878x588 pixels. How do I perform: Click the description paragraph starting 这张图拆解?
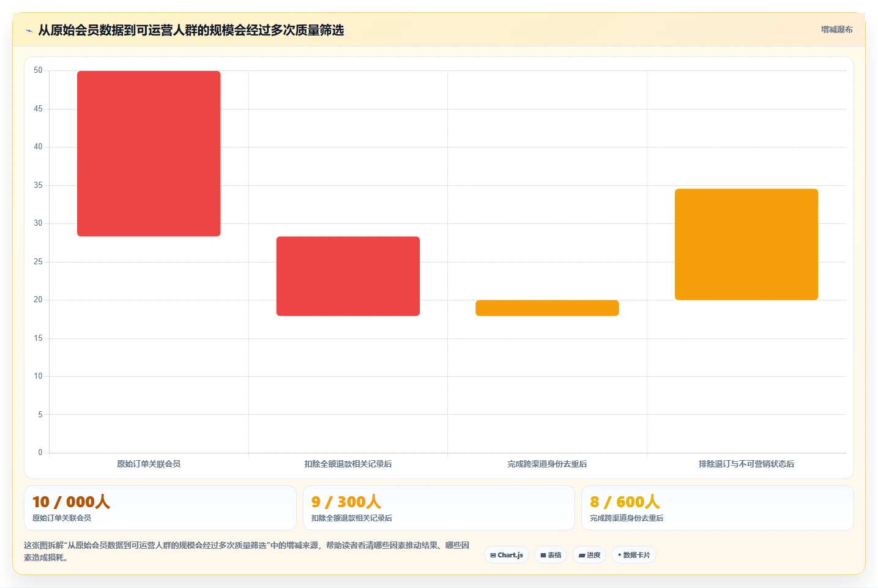247,551
